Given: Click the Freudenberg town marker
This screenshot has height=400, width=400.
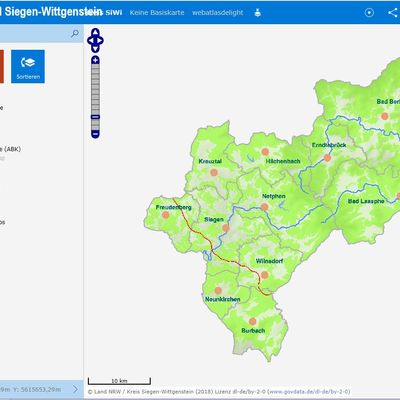Looking at the screenshot, I should click(x=166, y=215).
